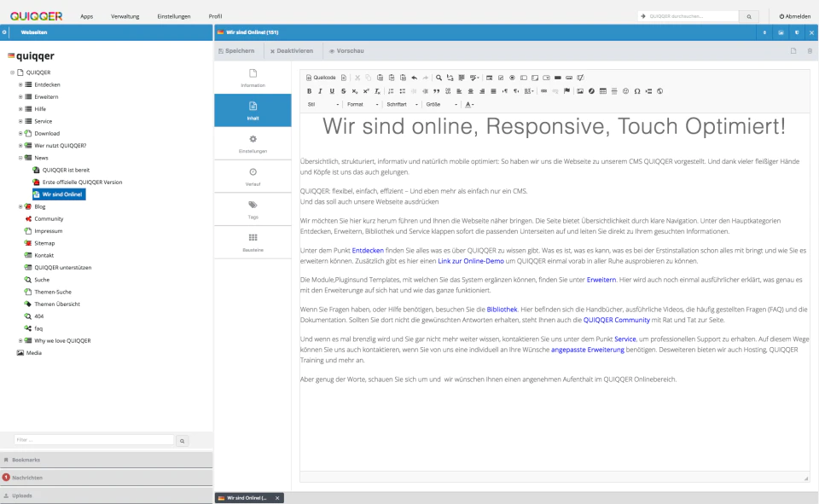The height and width of the screenshot is (504, 819).
Task: Underline the selected editor text
Action: tap(332, 91)
